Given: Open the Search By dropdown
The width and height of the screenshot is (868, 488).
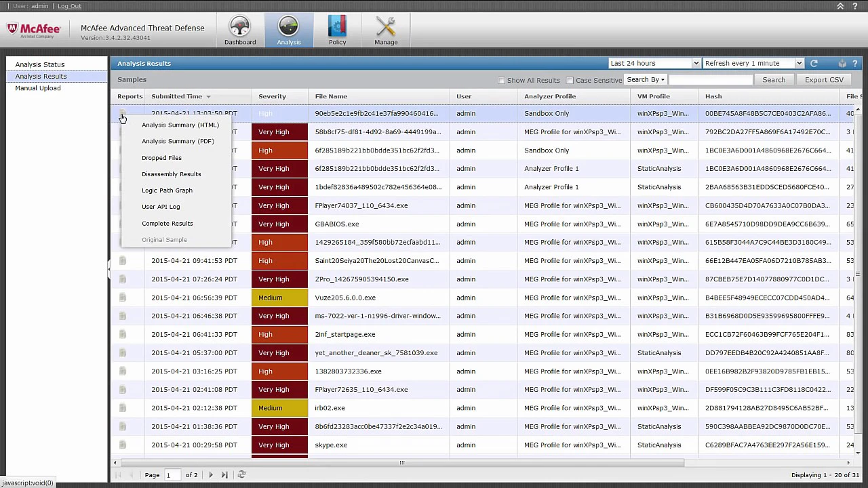Looking at the screenshot, I should [x=646, y=80].
